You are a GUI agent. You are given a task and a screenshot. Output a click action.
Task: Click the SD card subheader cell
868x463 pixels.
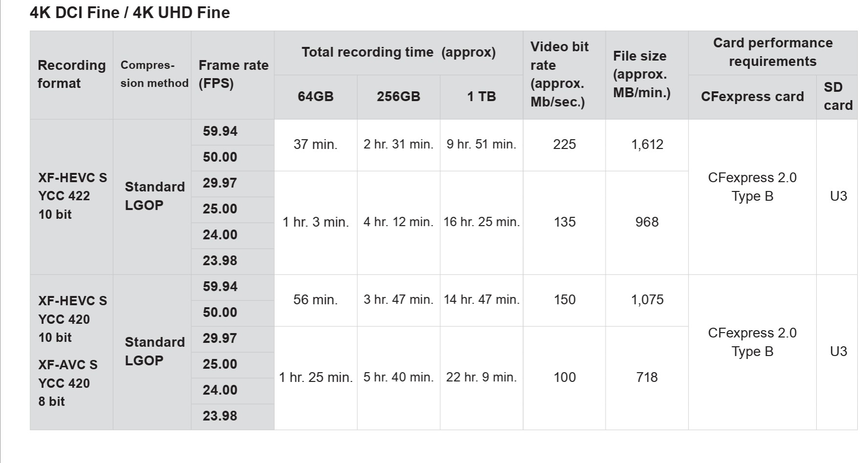pyautogui.click(x=838, y=96)
